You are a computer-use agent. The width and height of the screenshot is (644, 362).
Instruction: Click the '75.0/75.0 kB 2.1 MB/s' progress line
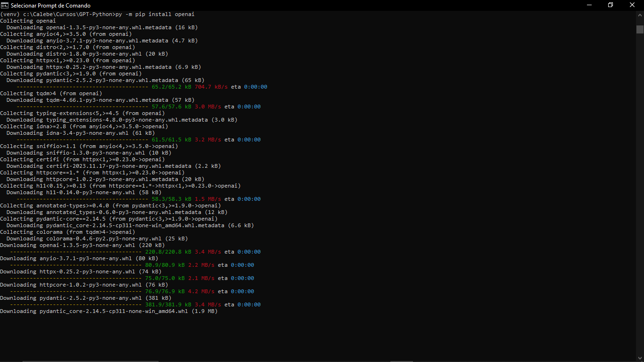point(132,278)
